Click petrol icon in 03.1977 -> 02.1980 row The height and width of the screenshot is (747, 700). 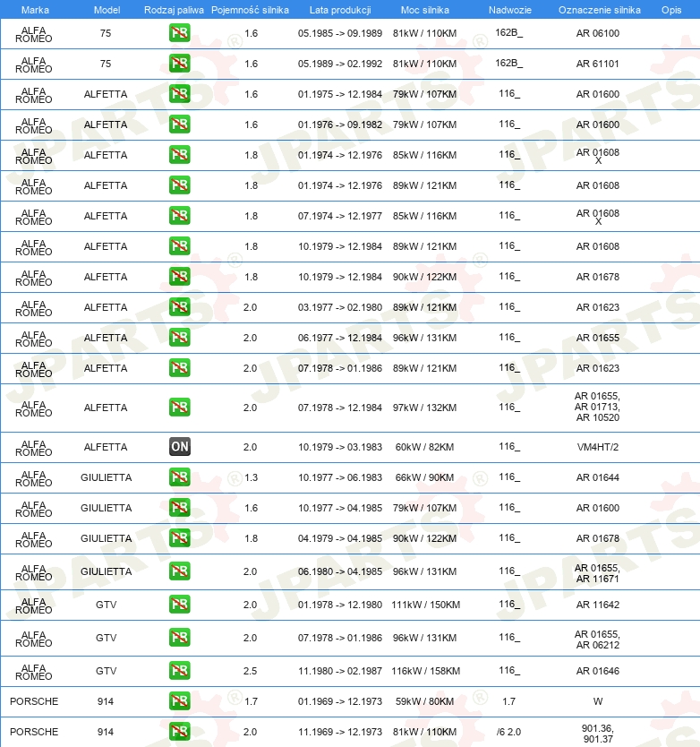(180, 307)
